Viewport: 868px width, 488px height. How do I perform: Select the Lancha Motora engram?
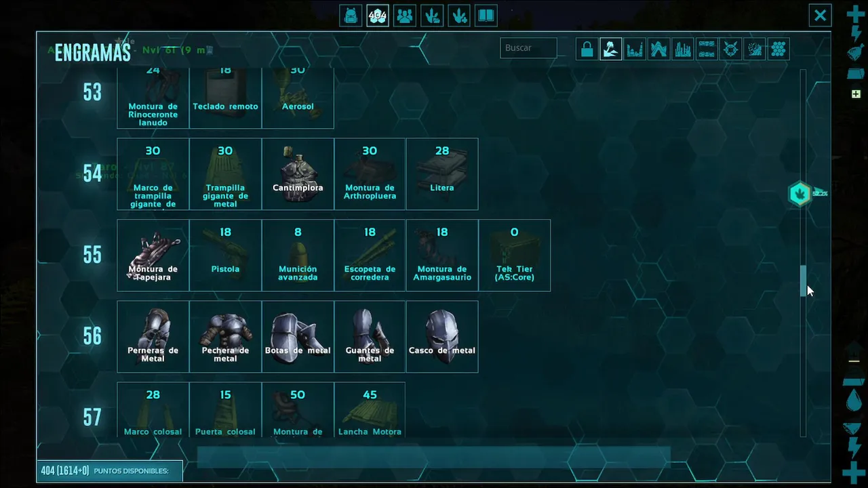370,410
